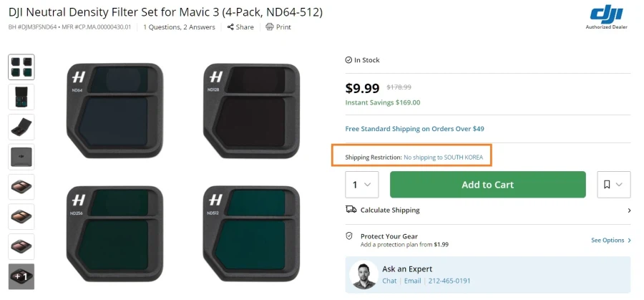The height and width of the screenshot is (300, 644).
Task: Add the filter set to cart
Action: [487, 185]
